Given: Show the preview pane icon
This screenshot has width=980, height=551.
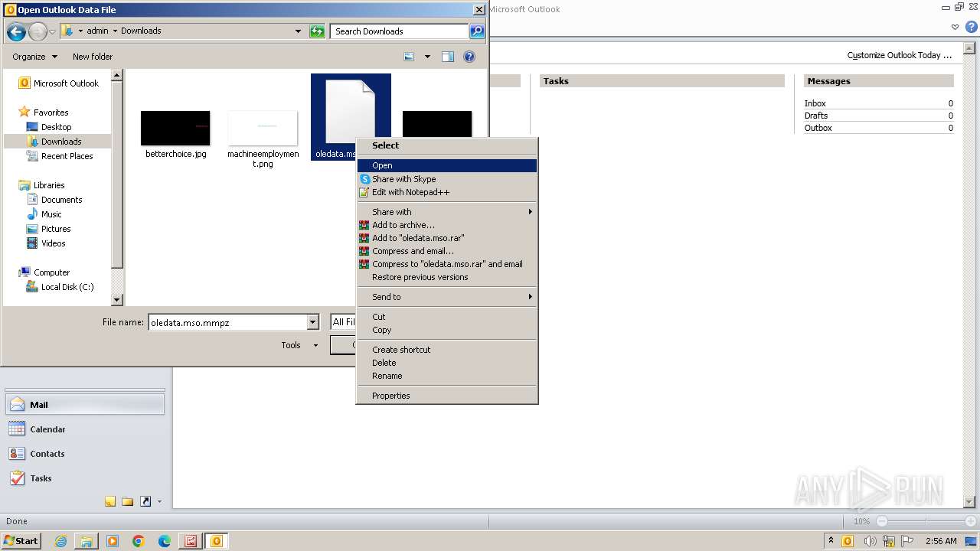Looking at the screenshot, I should [448, 57].
